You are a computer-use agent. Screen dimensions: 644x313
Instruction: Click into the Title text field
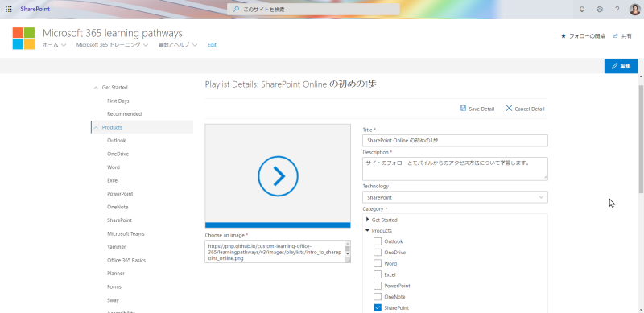[x=455, y=141]
